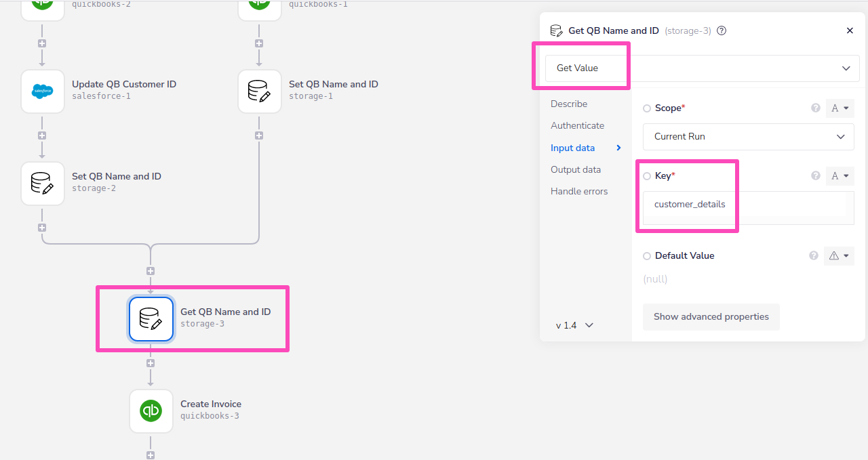Click the help icon beside Scope field
The width and height of the screenshot is (868, 460).
(x=816, y=108)
